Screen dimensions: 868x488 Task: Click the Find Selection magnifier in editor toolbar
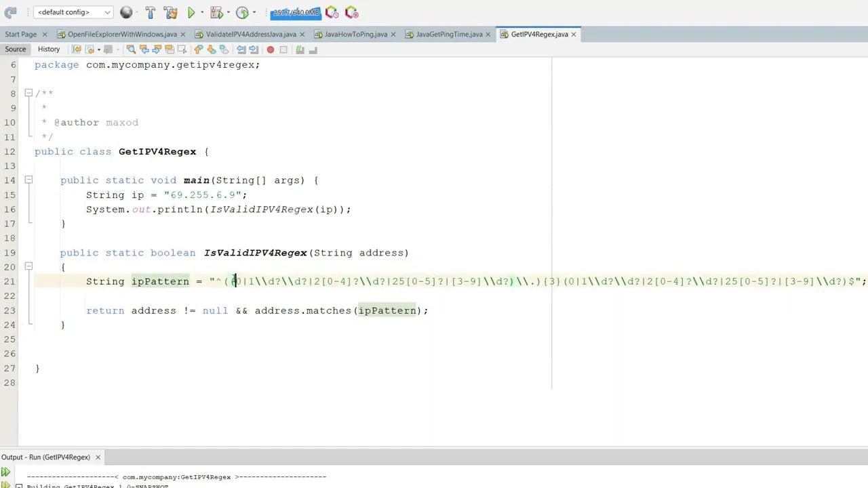[x=132, y=49]
